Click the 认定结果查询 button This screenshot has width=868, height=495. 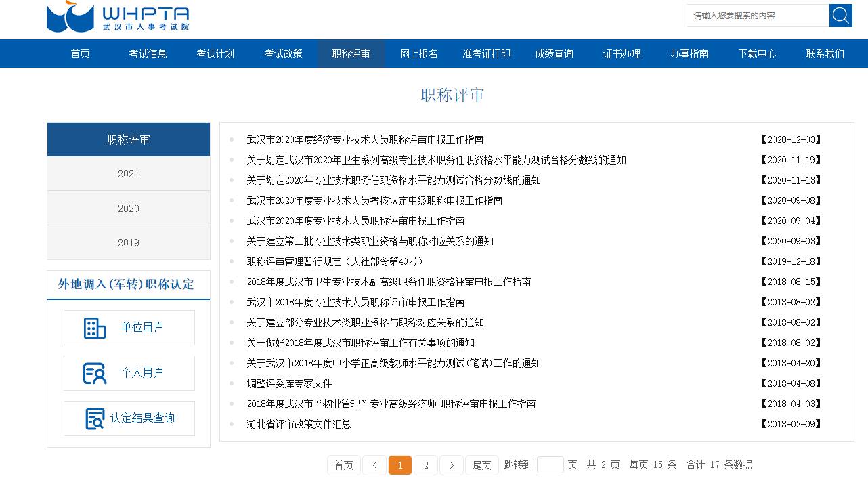point(129,418)
